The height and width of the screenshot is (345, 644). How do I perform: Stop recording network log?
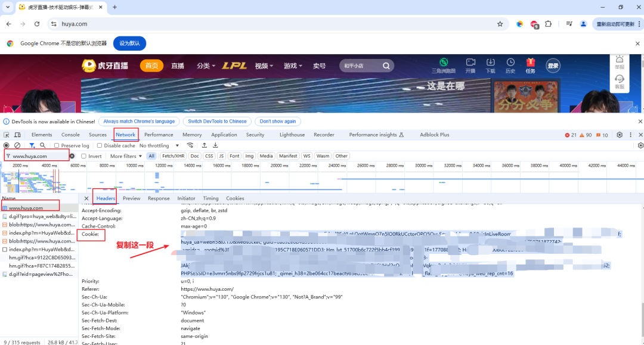6,145
